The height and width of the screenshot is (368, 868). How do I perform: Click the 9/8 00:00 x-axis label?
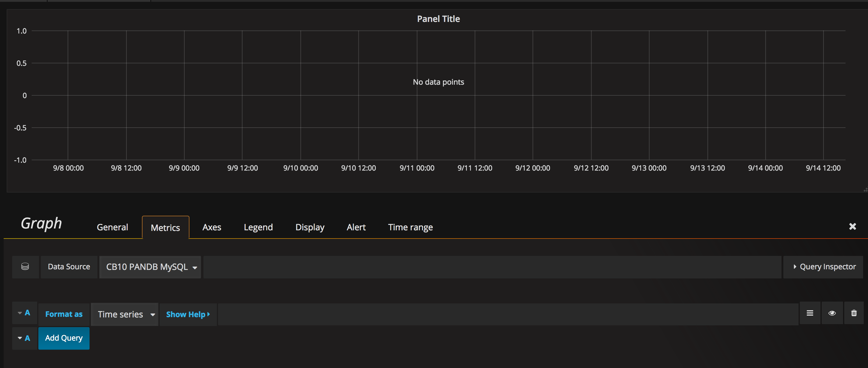69,168
